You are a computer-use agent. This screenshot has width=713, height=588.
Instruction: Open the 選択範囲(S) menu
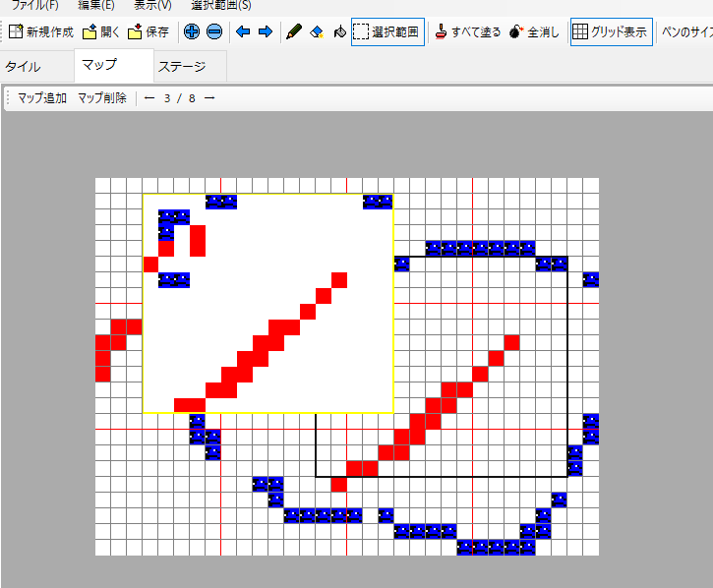click(221, 5)
